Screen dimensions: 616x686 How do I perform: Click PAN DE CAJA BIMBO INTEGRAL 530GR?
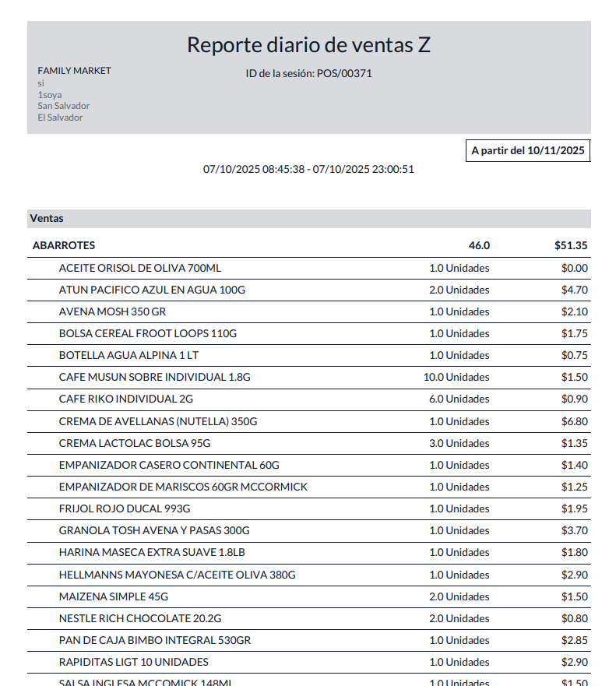pos(155,640)
